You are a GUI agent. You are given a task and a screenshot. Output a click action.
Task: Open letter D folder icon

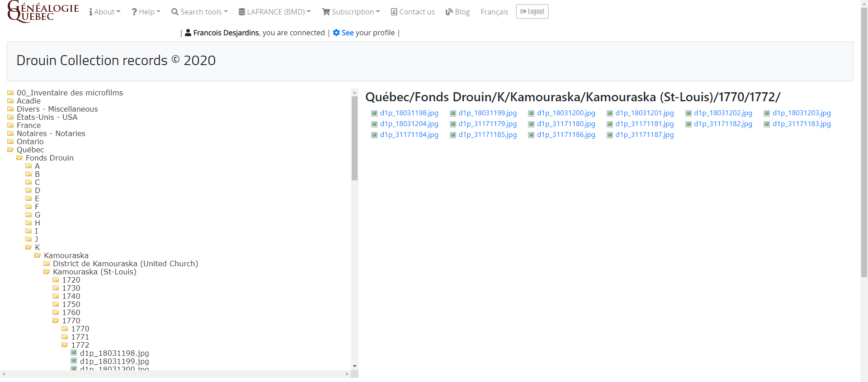(28, 190)
